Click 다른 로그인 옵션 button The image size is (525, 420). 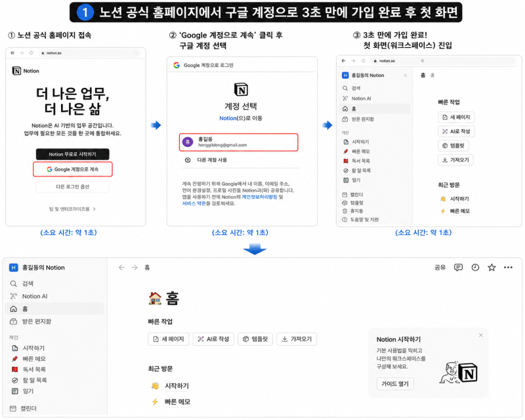(x=73, y=187)
